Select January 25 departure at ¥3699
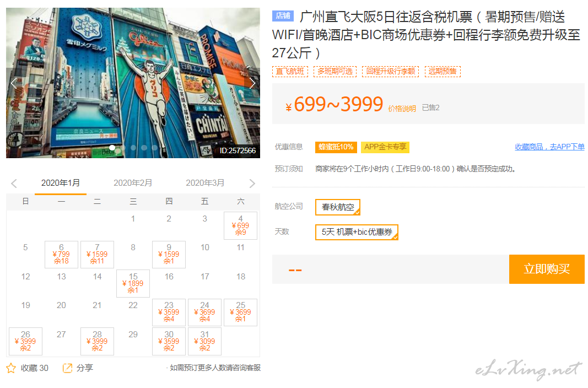Viewport: 588px width, 388px height. [x=240, y=312]
